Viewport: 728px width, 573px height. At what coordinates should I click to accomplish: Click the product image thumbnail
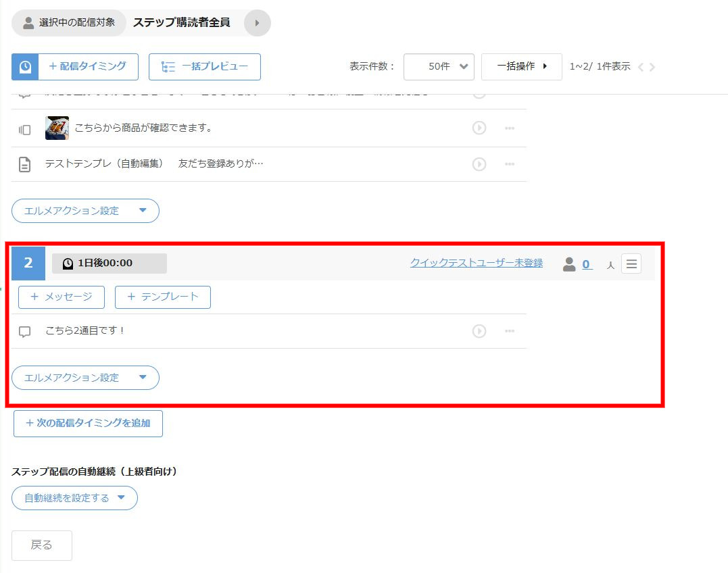point(57,128)
